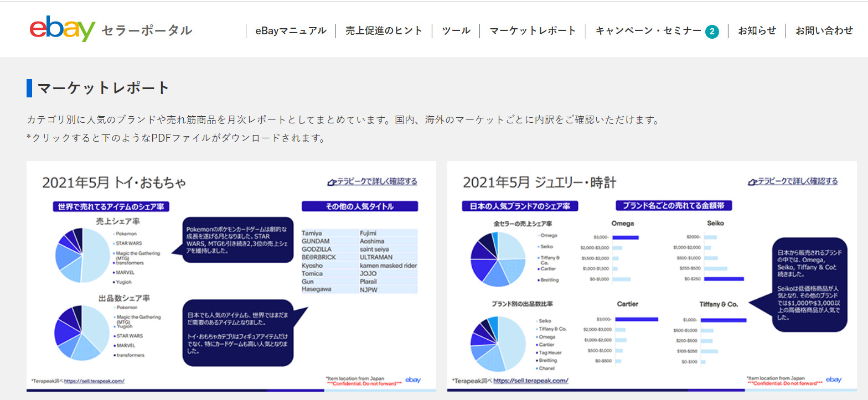Open the キャンペーン・セミナー menu
Viewport: 868px width, 400px height.
click(x=648, y=31)
